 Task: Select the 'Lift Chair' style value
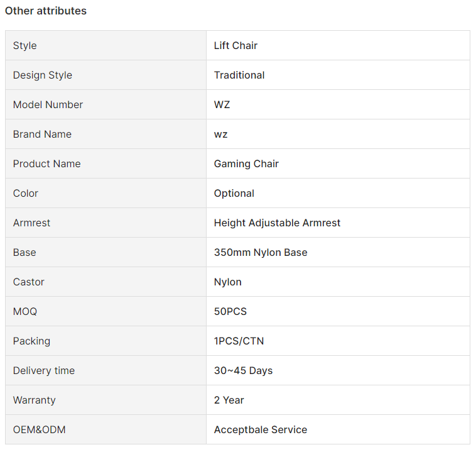pyautogui.click(x=235, y=46)
